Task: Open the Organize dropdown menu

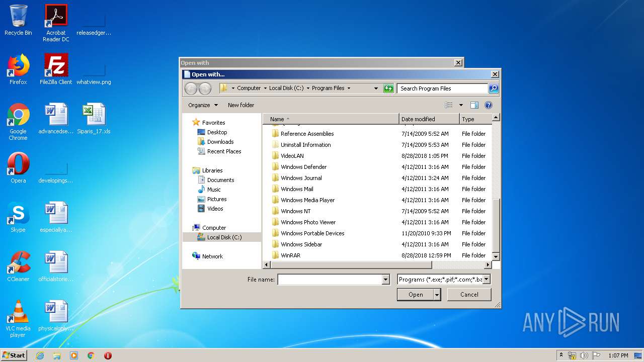Action: [x=203, y=105]
